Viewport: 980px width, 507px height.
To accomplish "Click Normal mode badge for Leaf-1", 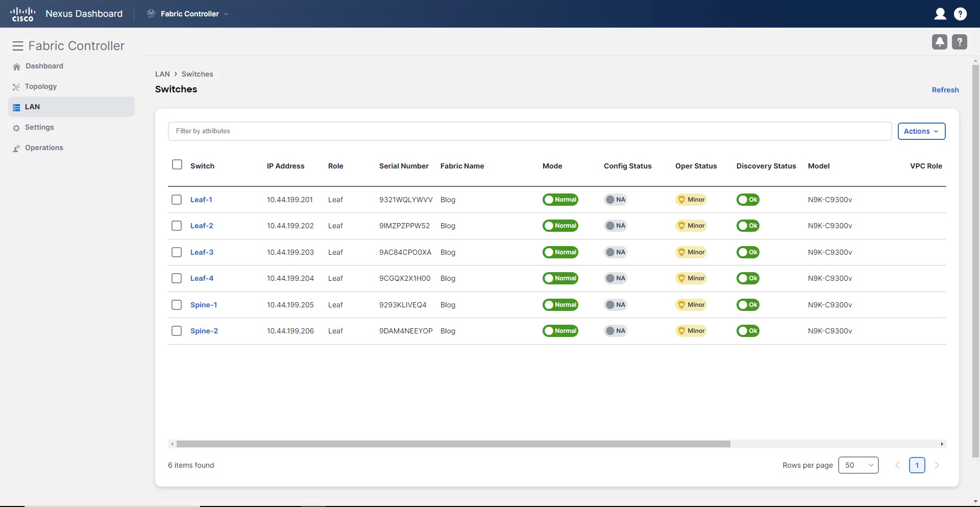I will 560,200.
